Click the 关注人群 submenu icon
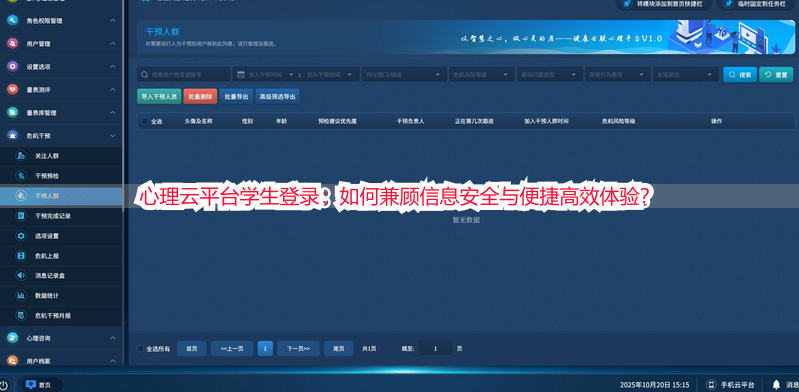Screen dimensions: 799x392 [x=21, y=156]
